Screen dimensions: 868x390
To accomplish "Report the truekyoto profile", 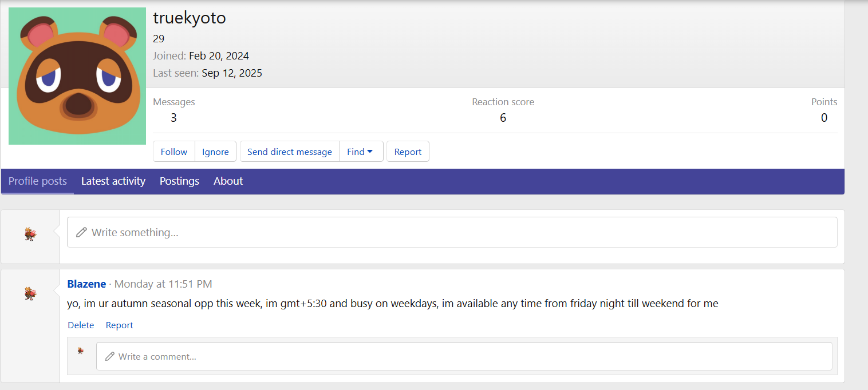I will [x=408, y=152].
